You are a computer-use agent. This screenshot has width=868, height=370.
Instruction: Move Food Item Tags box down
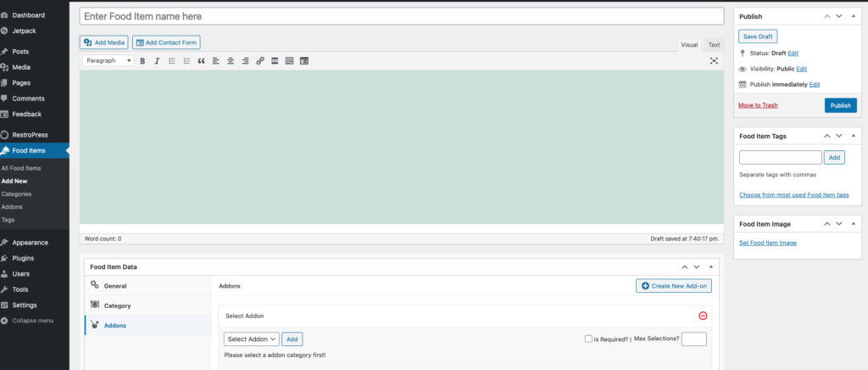839,136
